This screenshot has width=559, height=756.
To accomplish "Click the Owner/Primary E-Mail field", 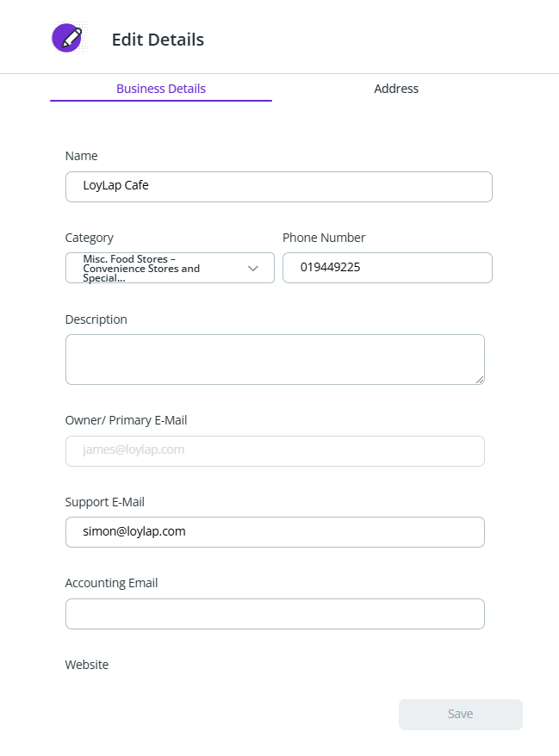I will 275,450.
